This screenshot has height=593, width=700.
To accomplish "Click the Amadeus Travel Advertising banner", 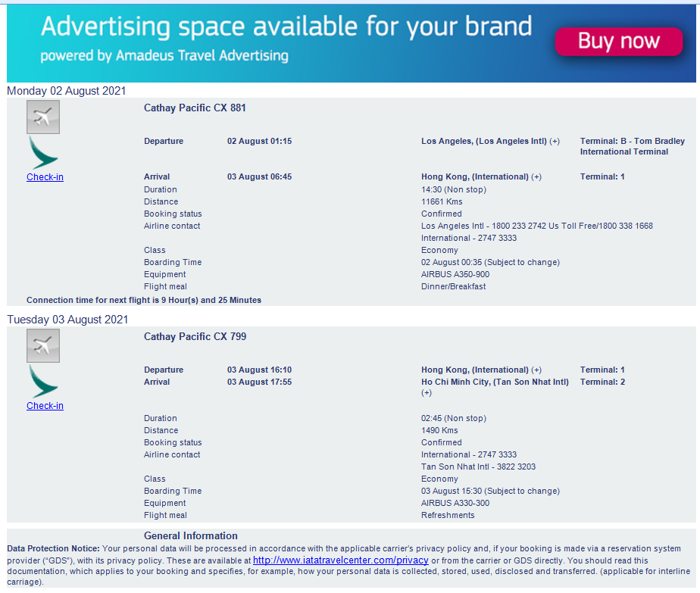I will click(352, 43).
